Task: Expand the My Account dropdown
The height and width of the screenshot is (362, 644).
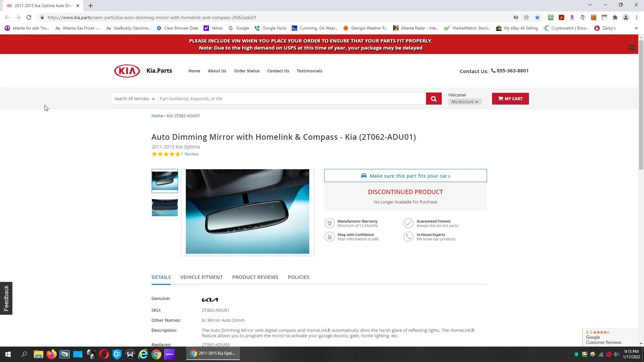Action: [x=465, y=102]
